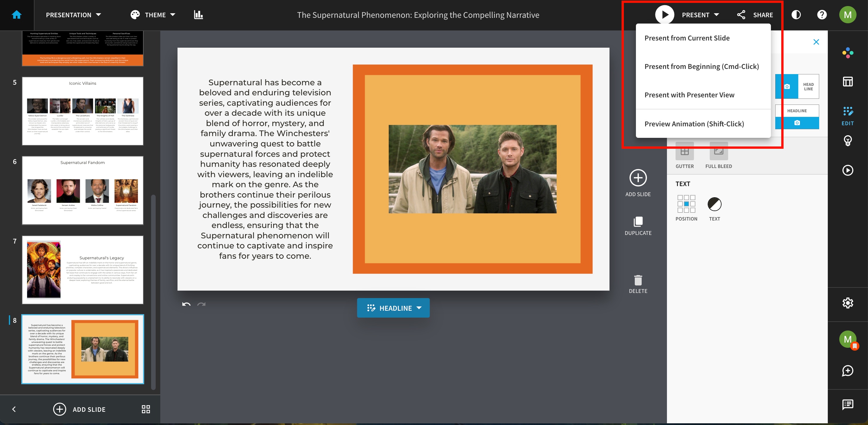
Task: Open the black-and-white TEXT color circle
Action: [x=714, y=204]
